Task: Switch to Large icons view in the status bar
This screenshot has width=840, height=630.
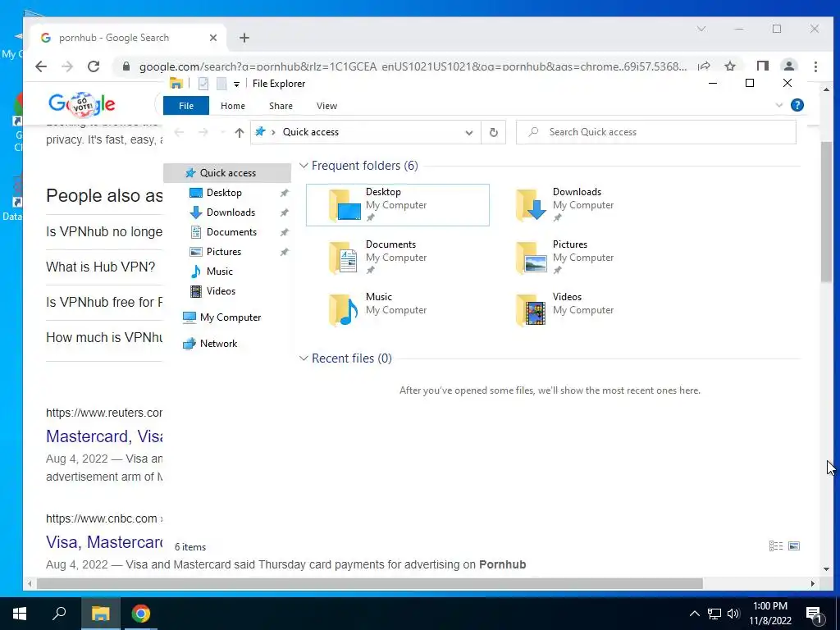Action: point(794,546)
